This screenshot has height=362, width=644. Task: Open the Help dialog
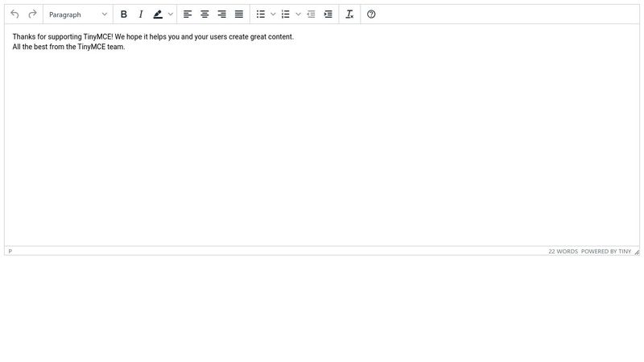(x=371, y=14)
